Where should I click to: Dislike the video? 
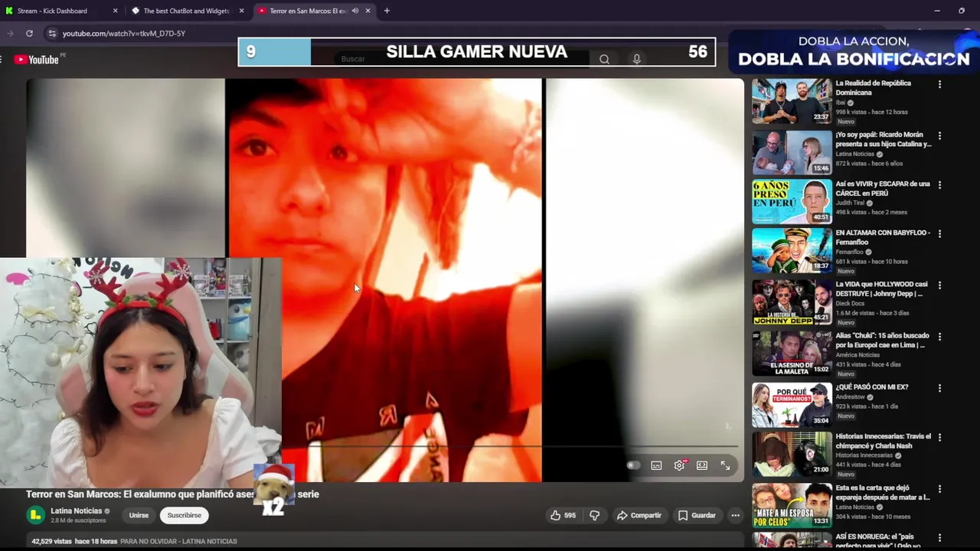(594, 516)
